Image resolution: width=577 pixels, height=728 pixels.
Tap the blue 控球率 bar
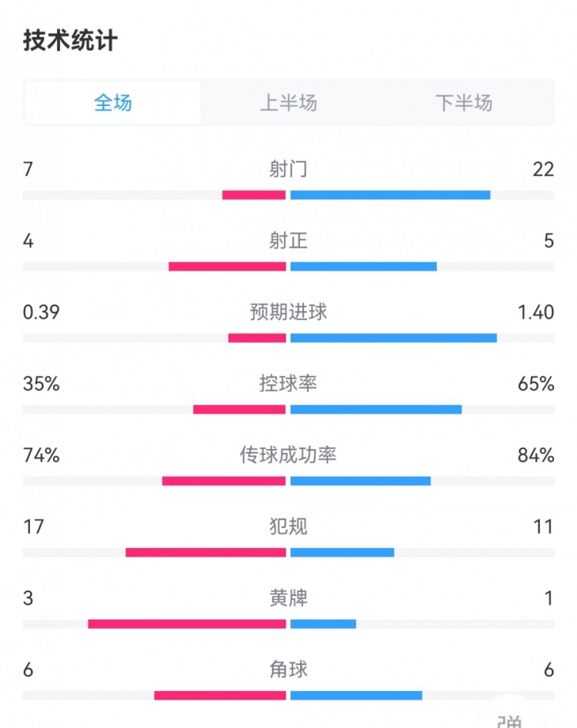[x=376, y=410]
